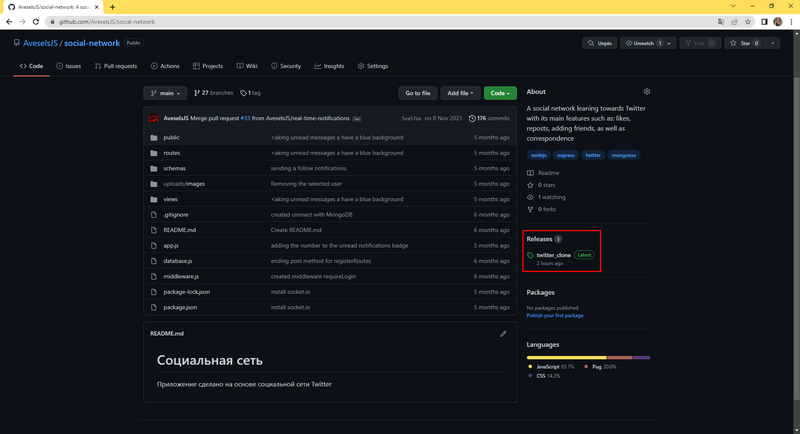
Task: Open the Issues tab
Action: pyautogui.click(x=68, y=66)
